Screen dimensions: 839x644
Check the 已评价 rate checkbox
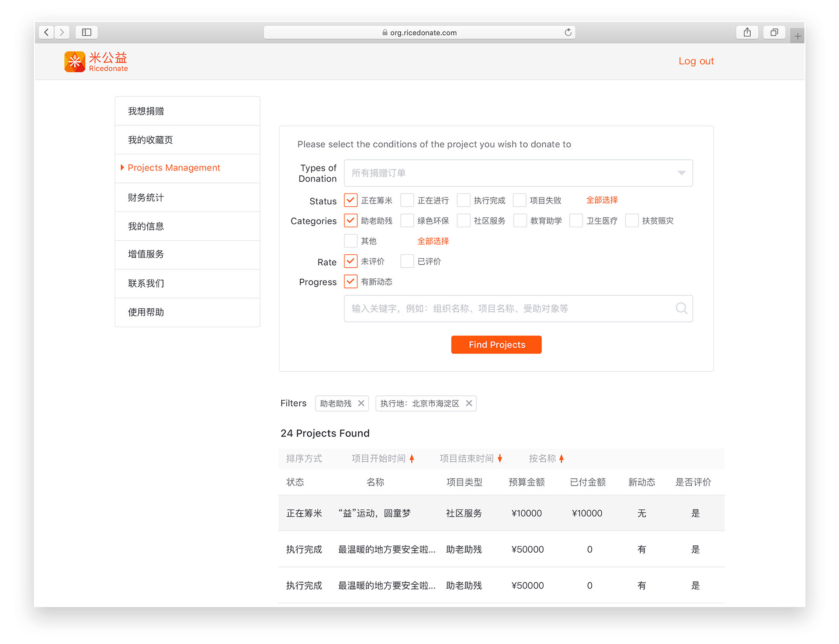coord(407,261)
